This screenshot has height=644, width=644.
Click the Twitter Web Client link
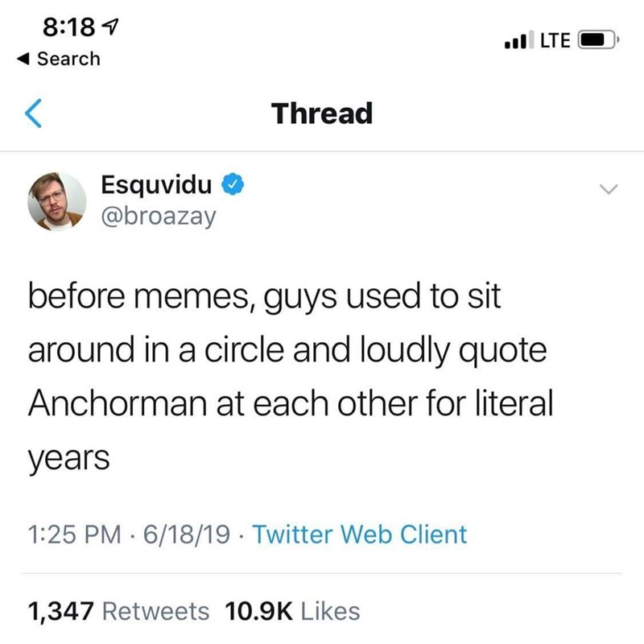pyautogui.click(x=359, y=533)
